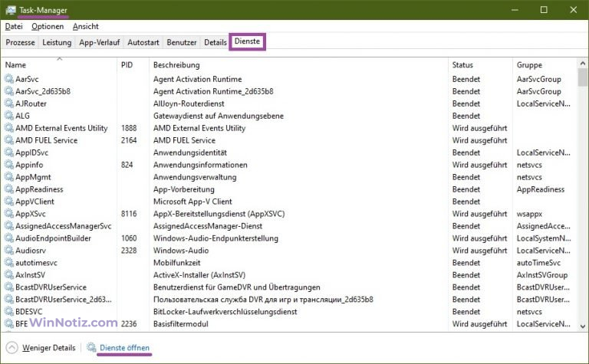
Task: Click the AJRouter service icon
Action: point(9,103)
